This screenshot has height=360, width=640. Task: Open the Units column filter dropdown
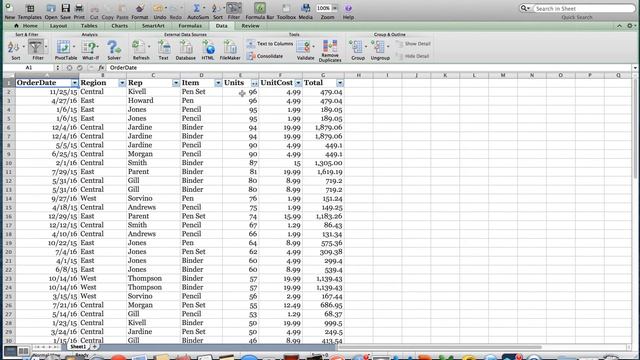[255, 83]
